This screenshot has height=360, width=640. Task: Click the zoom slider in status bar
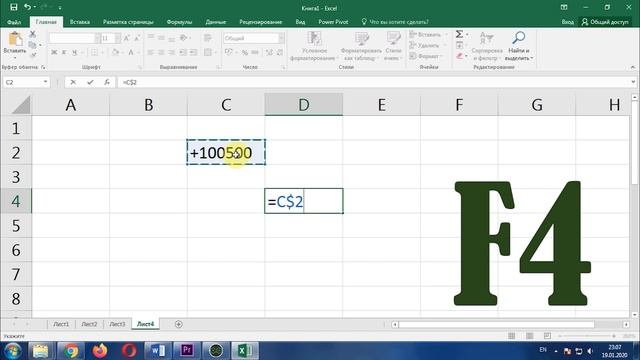tap(587, 336)
